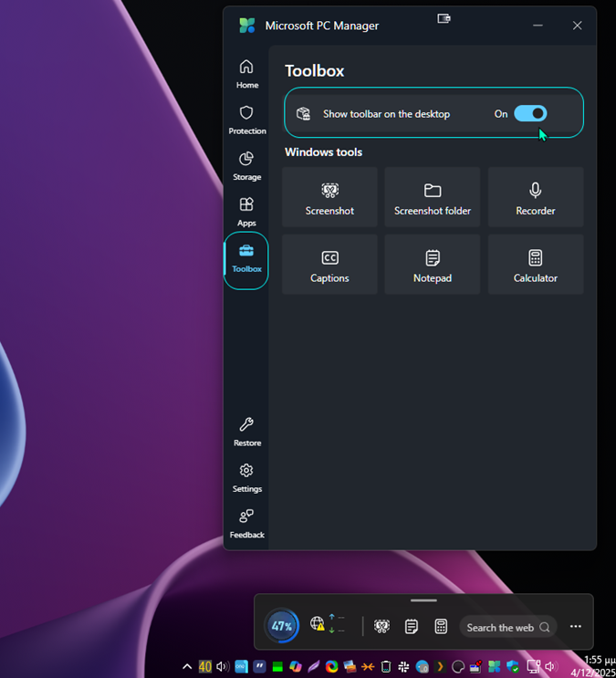Open the Captions tool
The image size is (616, 678).
(x=329, y=265)
